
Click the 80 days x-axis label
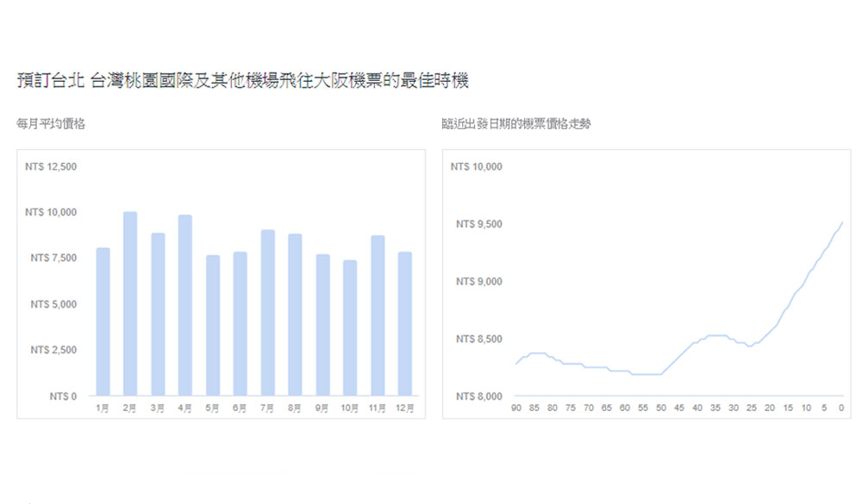[553, 408]
